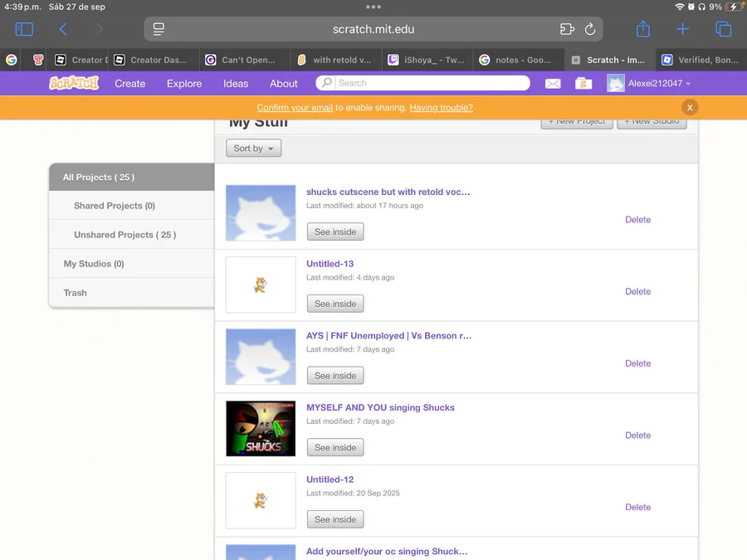Viewport: 747px width, 560px height.
Task: See inside the shucks cutscene project
Action: pos(335,232)
